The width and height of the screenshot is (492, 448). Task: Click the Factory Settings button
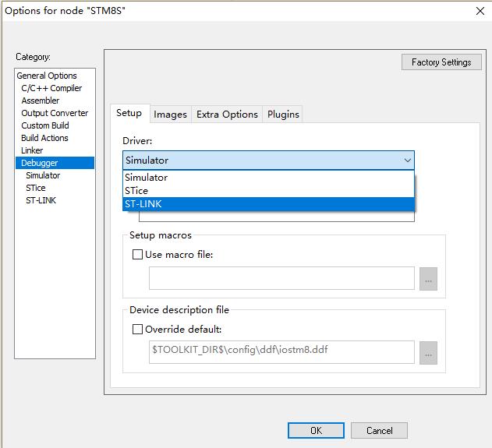[441, 62]
